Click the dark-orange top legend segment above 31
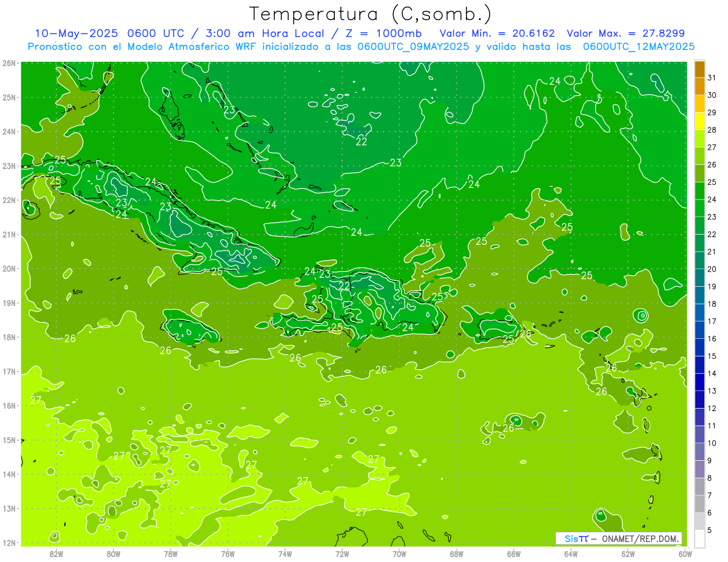The height and width of the screenshot is (562, 728). (x=699, y=70)
